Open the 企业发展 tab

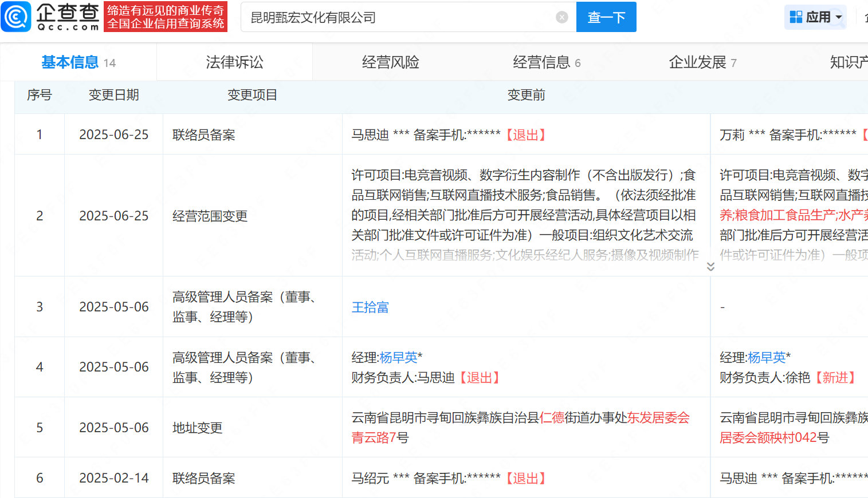702,62
